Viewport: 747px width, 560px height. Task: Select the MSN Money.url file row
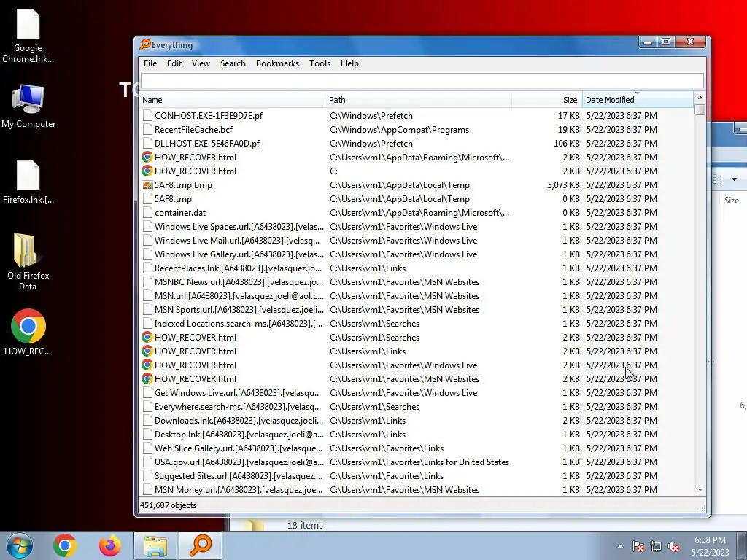click(417, 489)
